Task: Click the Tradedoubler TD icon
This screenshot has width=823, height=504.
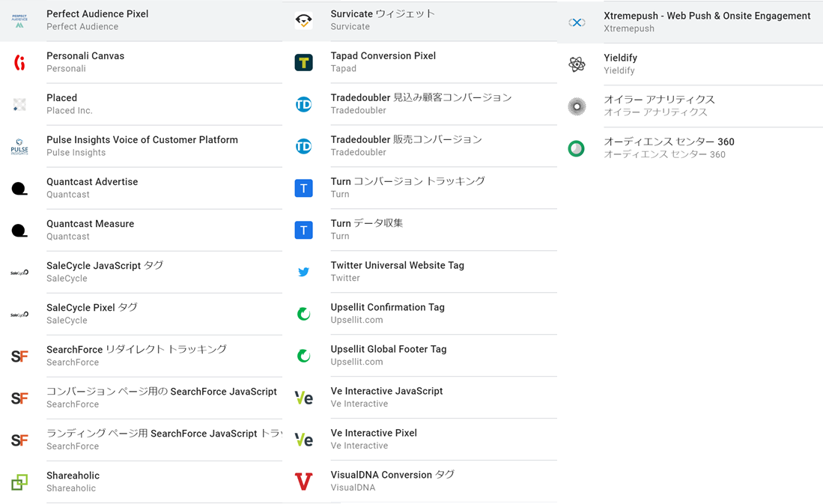Action: click(303, 104)
